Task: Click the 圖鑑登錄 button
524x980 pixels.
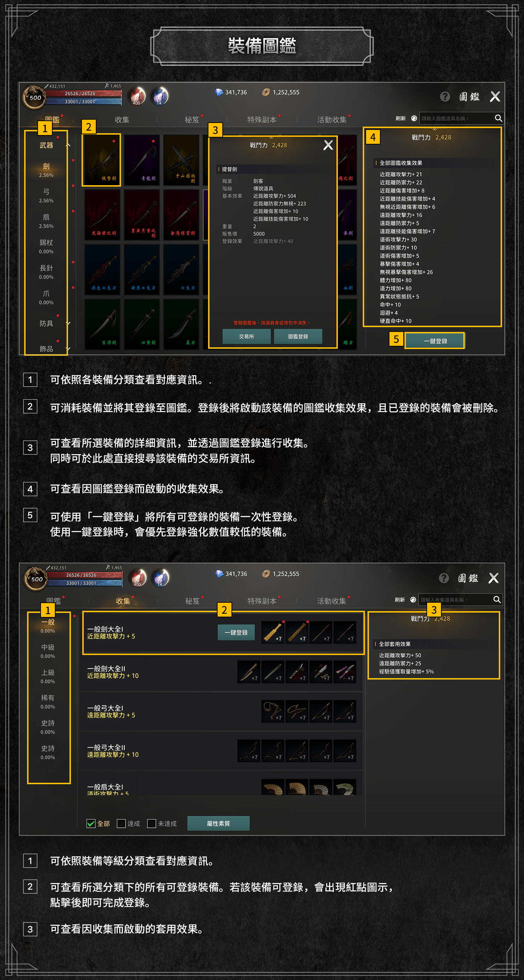Action: (298, 336)
